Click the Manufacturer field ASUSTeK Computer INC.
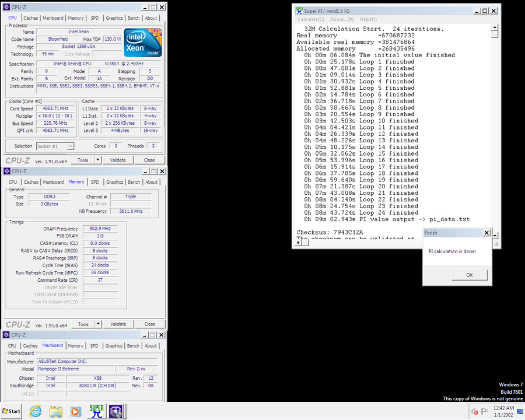This screenshot has width=525, height=420. (97, 362)
